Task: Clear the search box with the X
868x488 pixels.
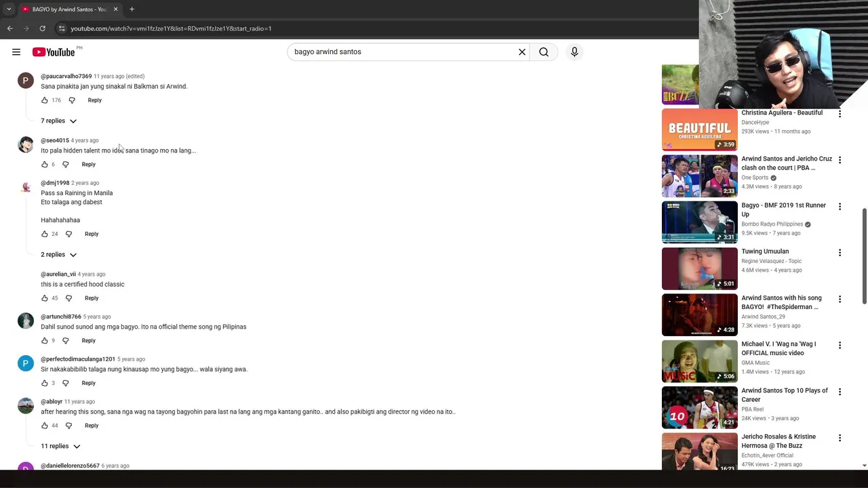Action: point(522,52)
